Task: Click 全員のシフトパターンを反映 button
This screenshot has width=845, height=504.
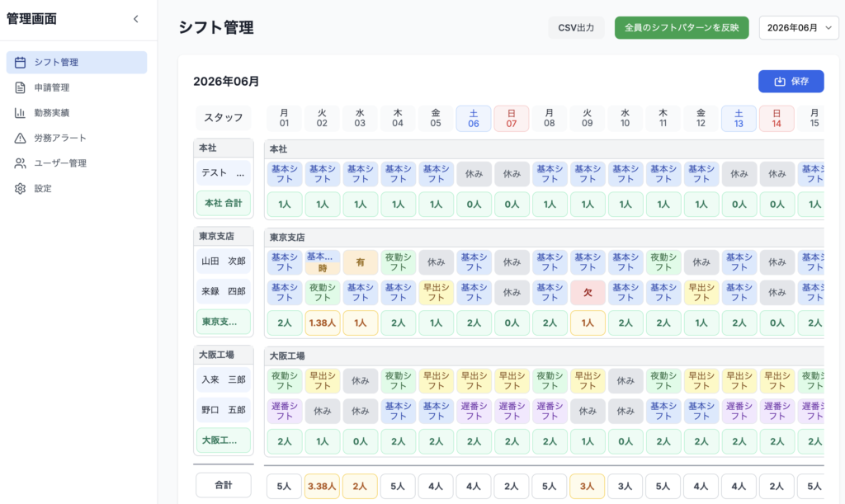Action: (x=681, y=28)
